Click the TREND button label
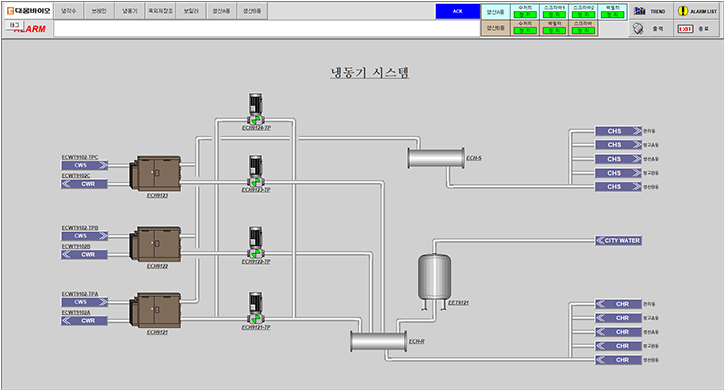This screenshot has height=391, width=725. click(658, 11)
